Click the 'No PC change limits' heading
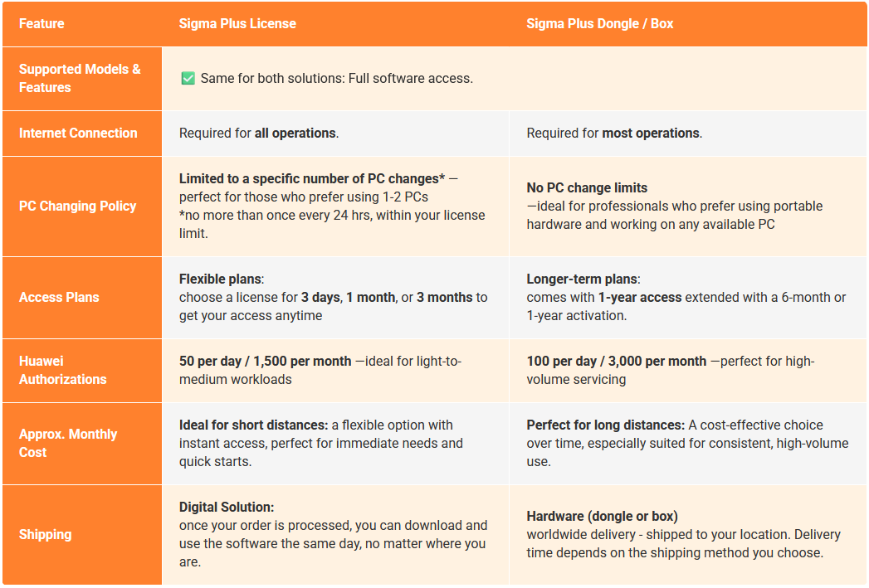Image resolution: width=869 pixels, height=588 pixels. click(x=587, y=187)
